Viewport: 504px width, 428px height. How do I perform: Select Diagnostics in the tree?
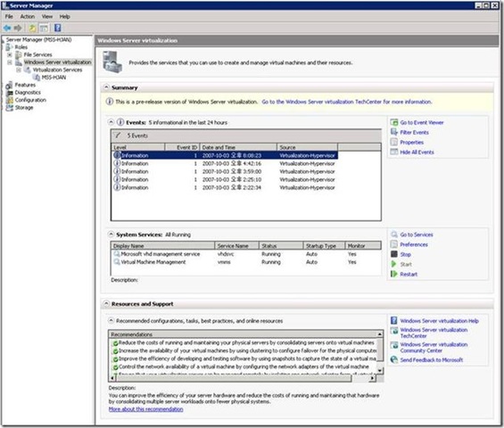(x=28, y=93)
